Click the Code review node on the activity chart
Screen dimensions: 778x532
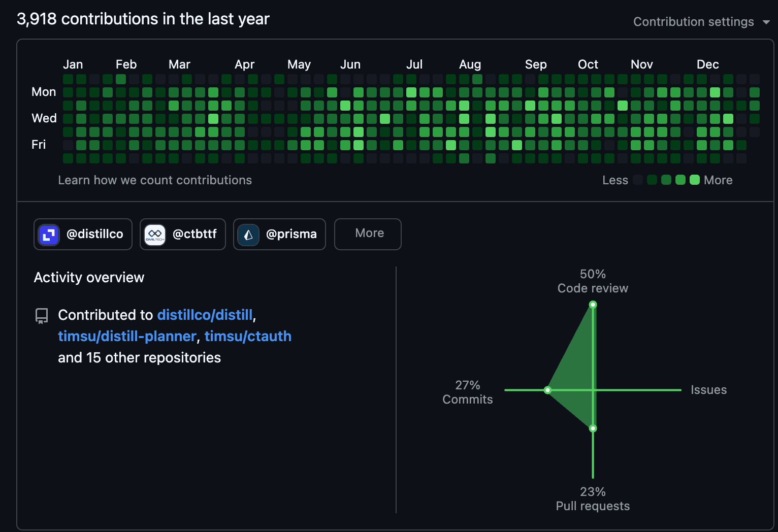point(593,304)
